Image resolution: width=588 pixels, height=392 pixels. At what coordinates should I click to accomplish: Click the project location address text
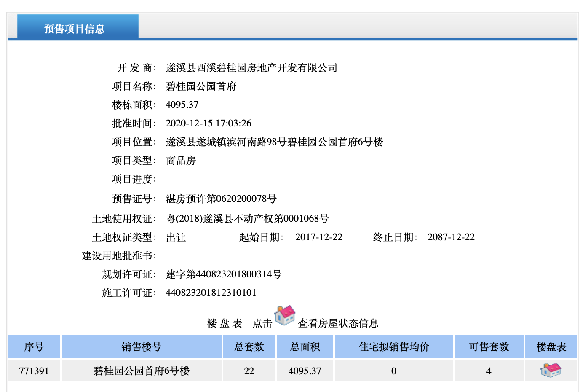(x=274, y=142)
